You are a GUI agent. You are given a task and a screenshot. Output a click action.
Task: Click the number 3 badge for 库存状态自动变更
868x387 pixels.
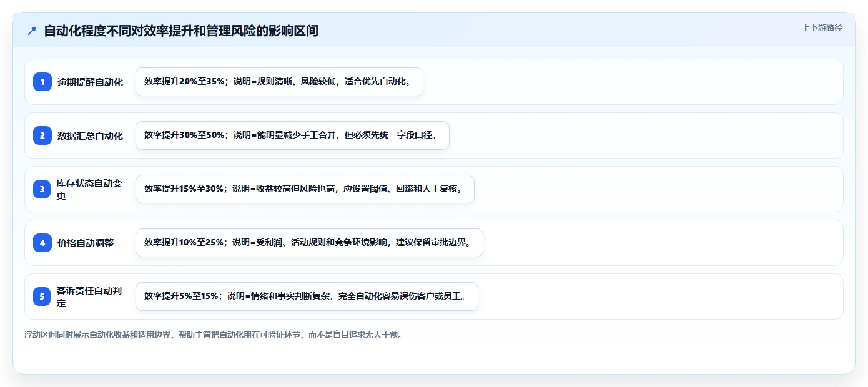42,189
